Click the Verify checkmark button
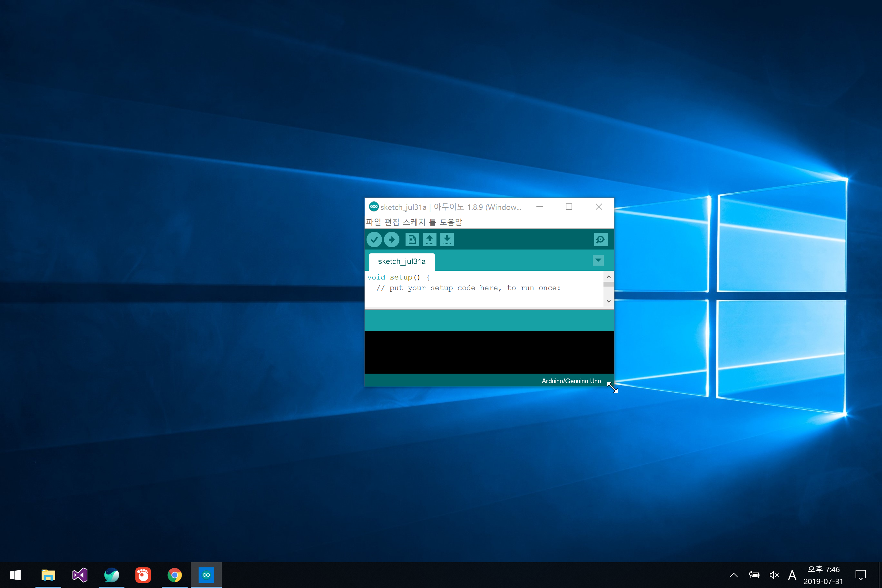 point(374,240)
